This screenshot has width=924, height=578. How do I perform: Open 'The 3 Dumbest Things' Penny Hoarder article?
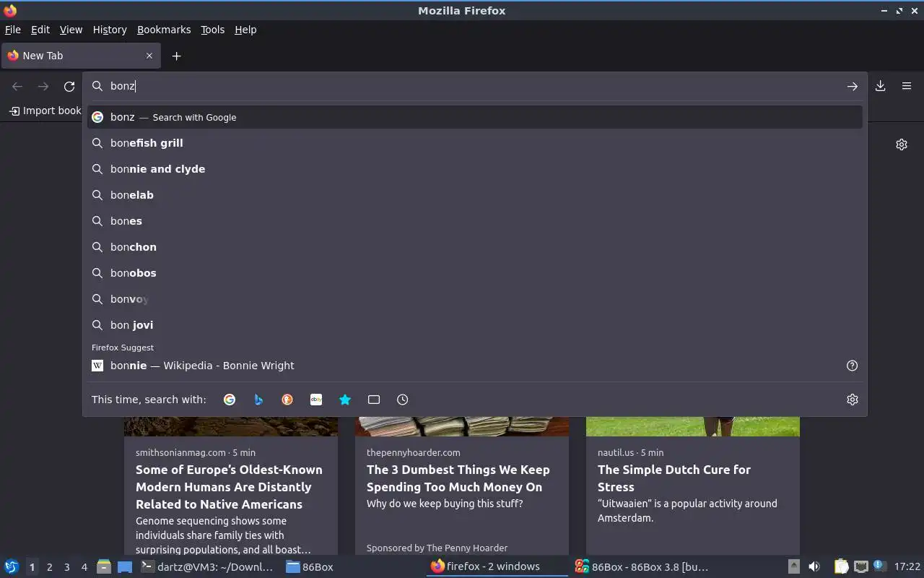[458, 478]
